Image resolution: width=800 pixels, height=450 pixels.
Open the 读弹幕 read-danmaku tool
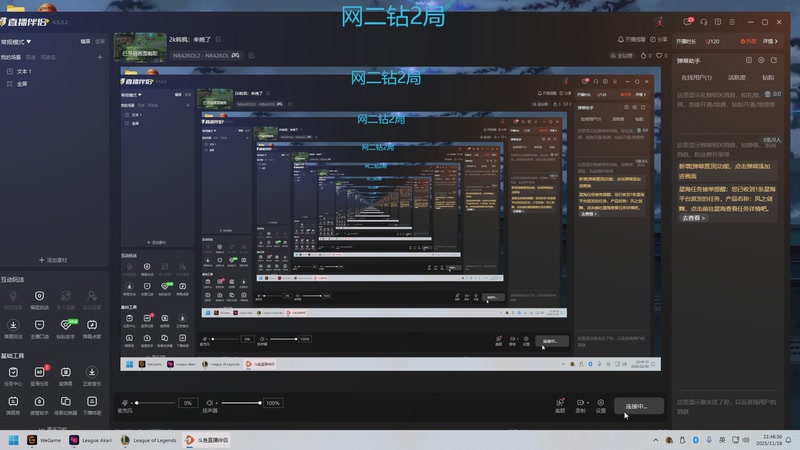66,376
